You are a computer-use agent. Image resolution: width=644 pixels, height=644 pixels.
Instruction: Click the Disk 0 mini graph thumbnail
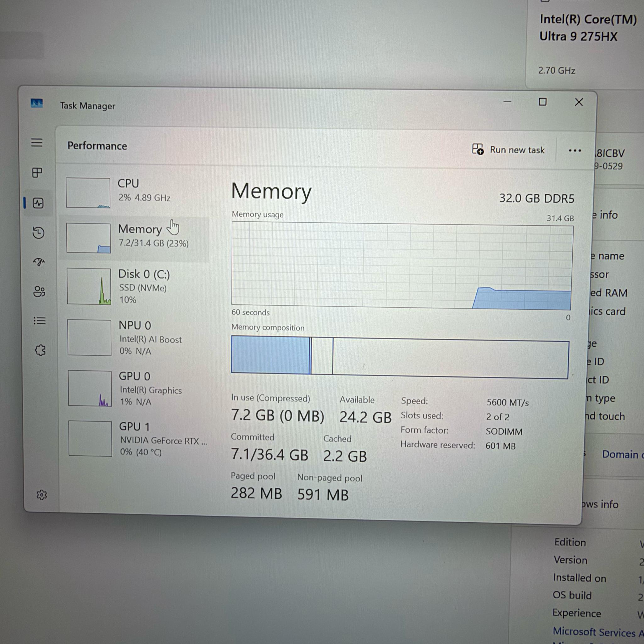(89, 286)
